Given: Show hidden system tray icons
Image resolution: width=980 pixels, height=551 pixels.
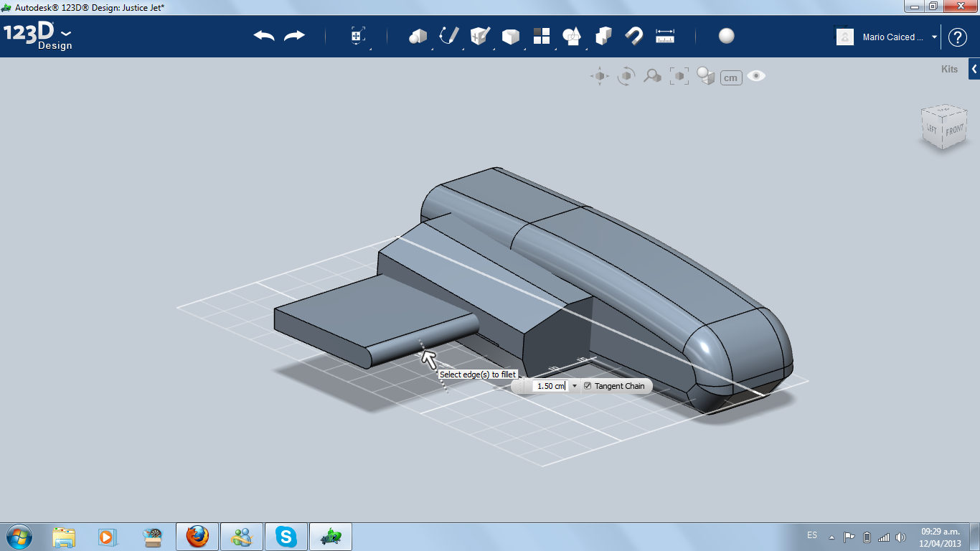Looking at the screenshot, I should 831,537.
